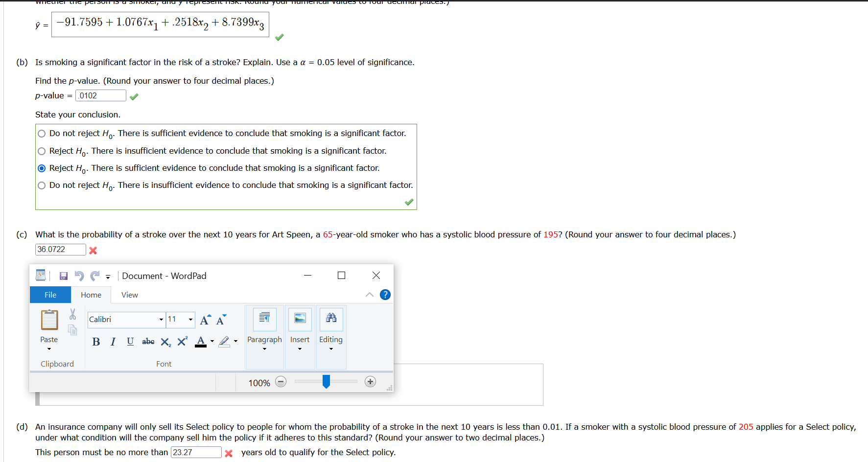
Task: Click the WordPad zoom slider handle
Action: [326, 382]
